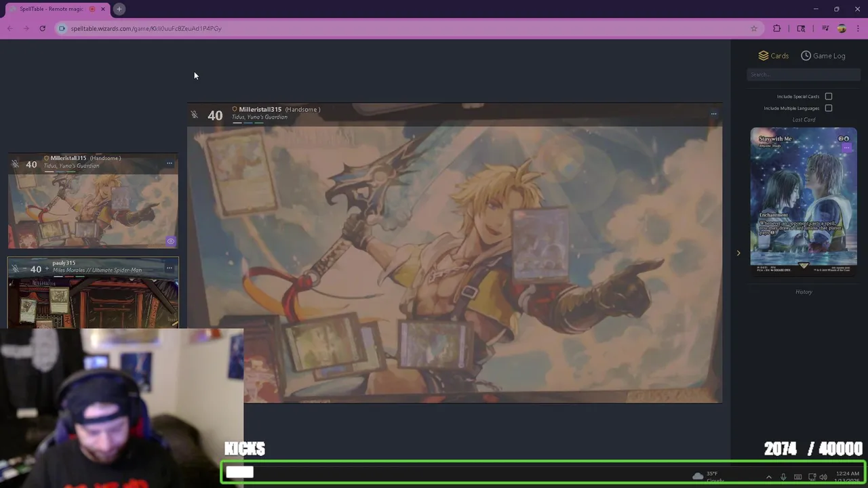Image resolution: width=868 pixels, height=488 pixels.
Task: Open main feed options for Milleristall315
Action: 713,114
